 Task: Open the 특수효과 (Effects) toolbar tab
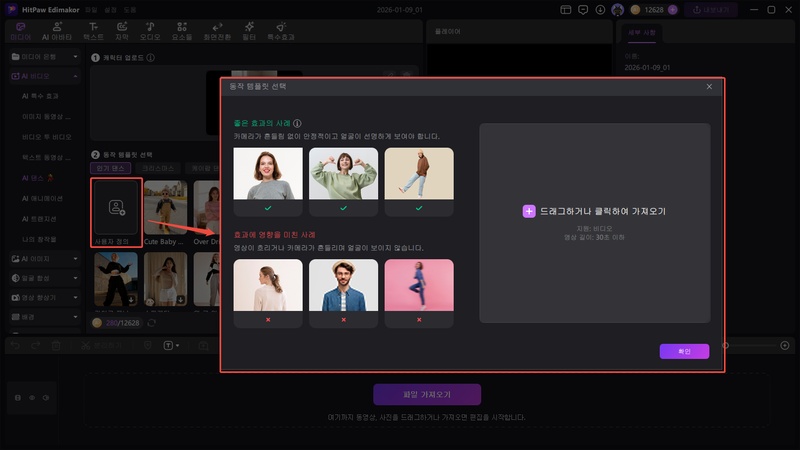pos(281,32)
